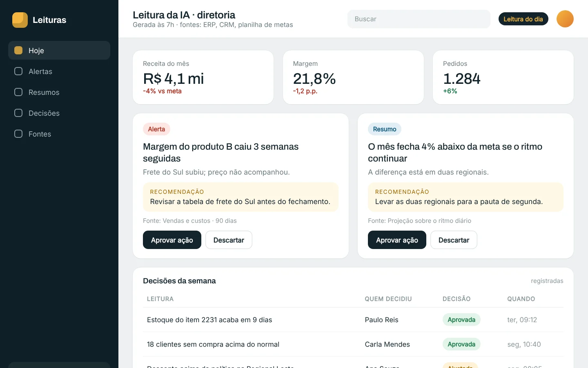Click recommendation 'Revisar a tabela de frete do Sul'

(241, 197)
